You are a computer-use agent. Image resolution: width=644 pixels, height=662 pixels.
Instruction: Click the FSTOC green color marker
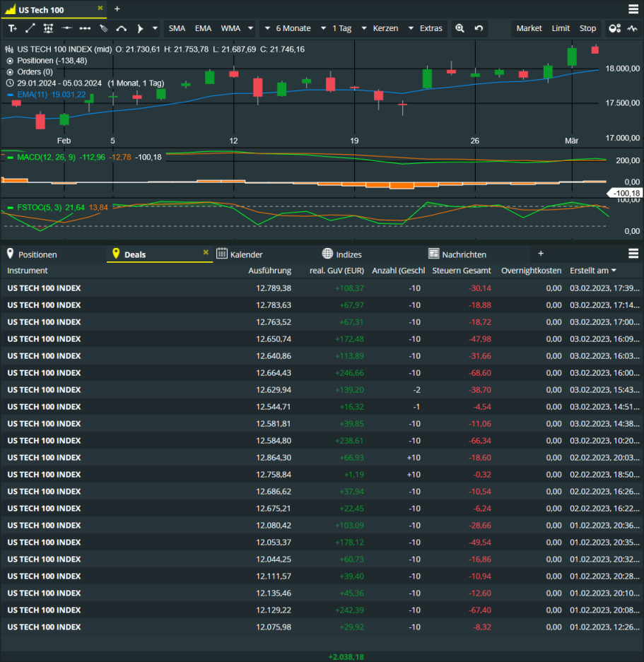pos(10,208)
